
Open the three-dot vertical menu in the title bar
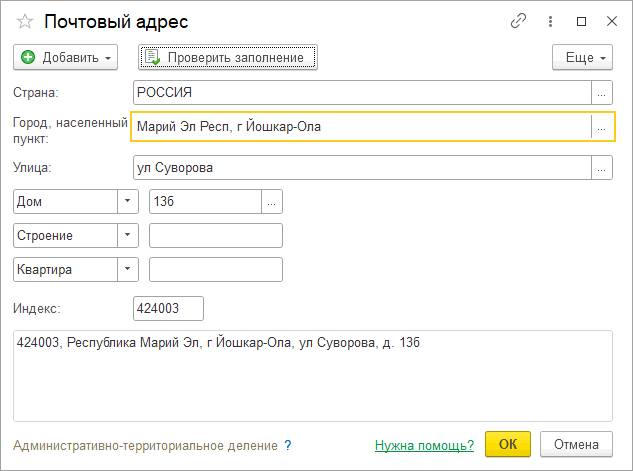tap(550, 21)
